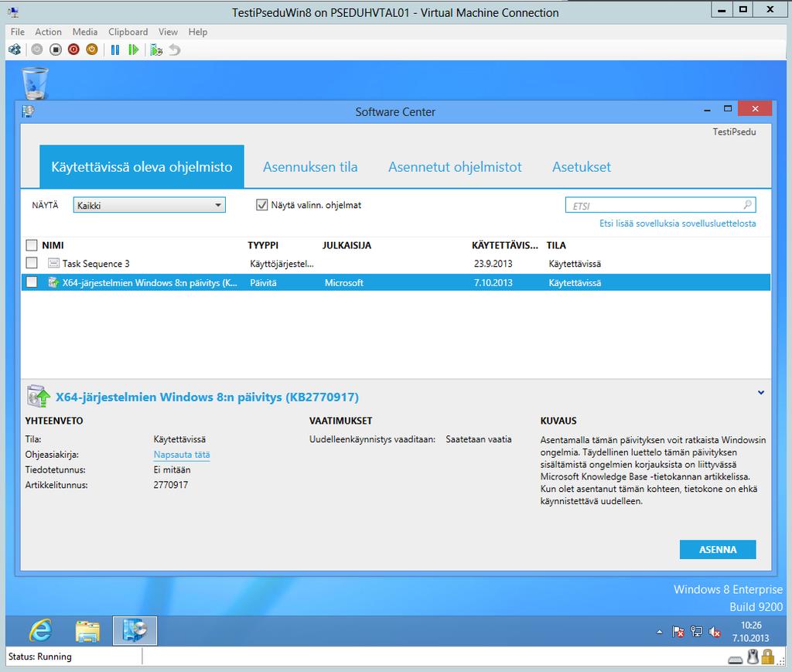Image resolution: width=792 pixels, height=672 pixels.
Task: Click the mouse icon in VM status bar
Action: coord(753,657)
